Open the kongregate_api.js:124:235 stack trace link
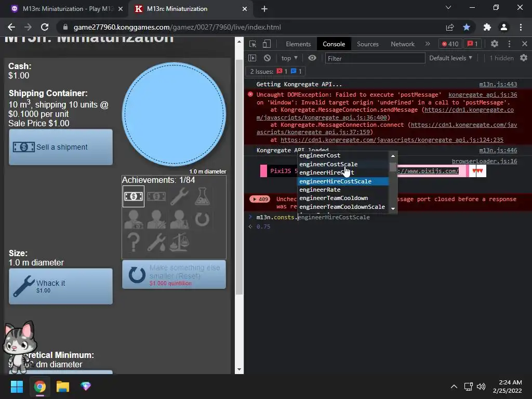 (x=392, y=140)
